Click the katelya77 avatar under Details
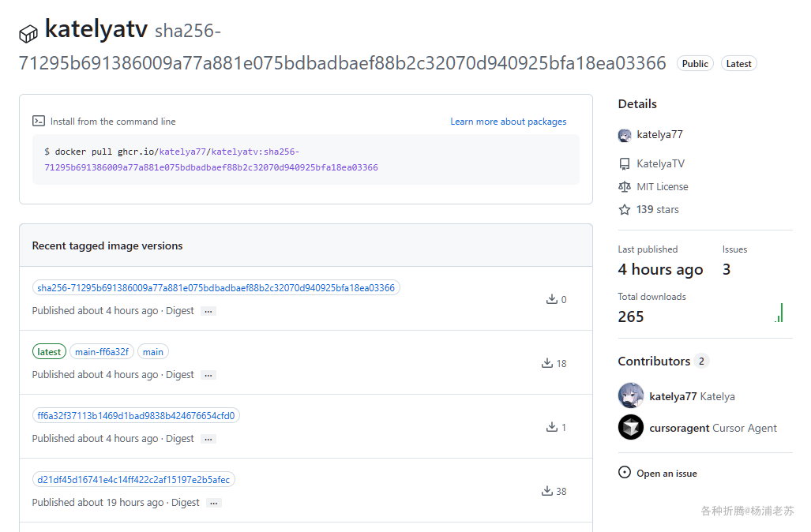This screenshot has height=532, width=811. pyautogui.click(x=625, y=136)
